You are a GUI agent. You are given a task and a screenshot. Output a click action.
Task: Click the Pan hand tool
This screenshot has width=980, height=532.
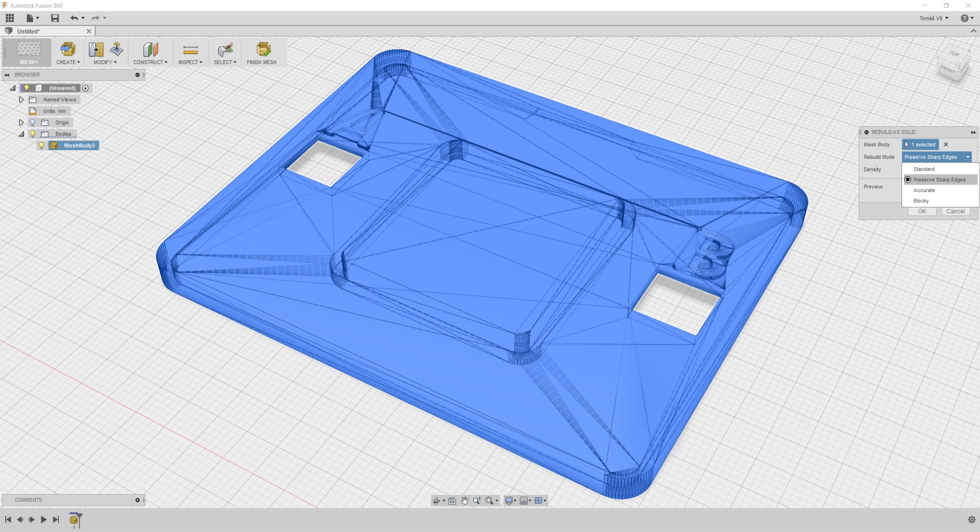coord(464,501)
